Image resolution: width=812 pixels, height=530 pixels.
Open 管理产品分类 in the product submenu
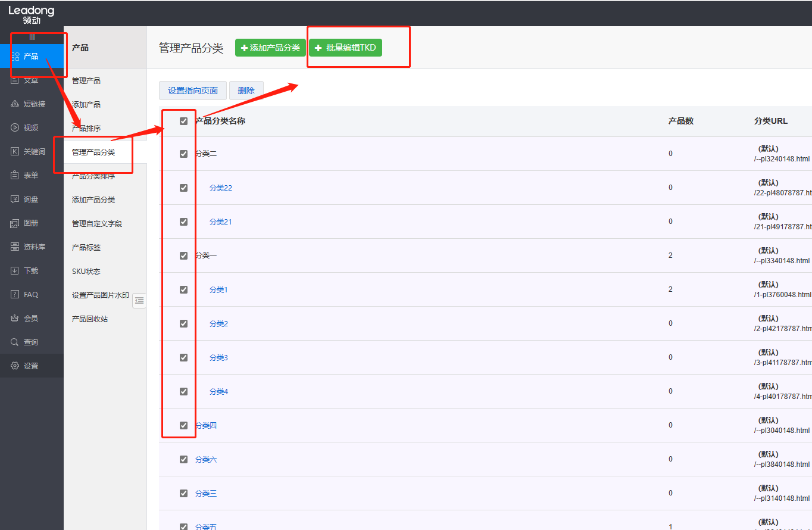click(93, 152)
